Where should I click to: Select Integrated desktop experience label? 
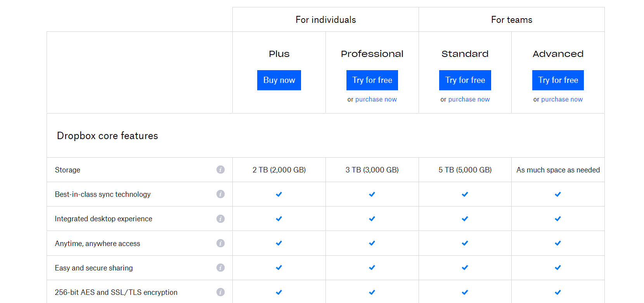(104, 219)
